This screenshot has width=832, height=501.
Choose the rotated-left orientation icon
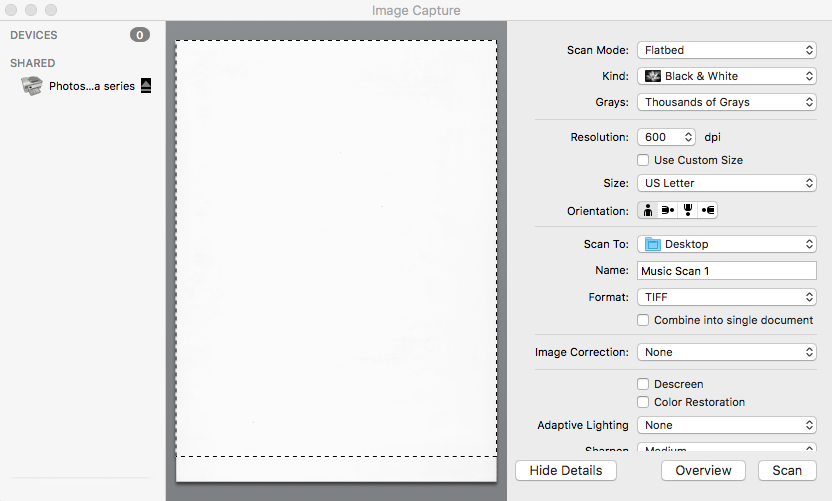668,211
